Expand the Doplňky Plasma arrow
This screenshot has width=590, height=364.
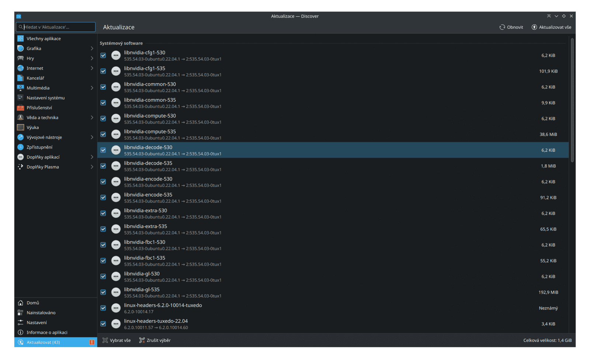click(92, 167)
